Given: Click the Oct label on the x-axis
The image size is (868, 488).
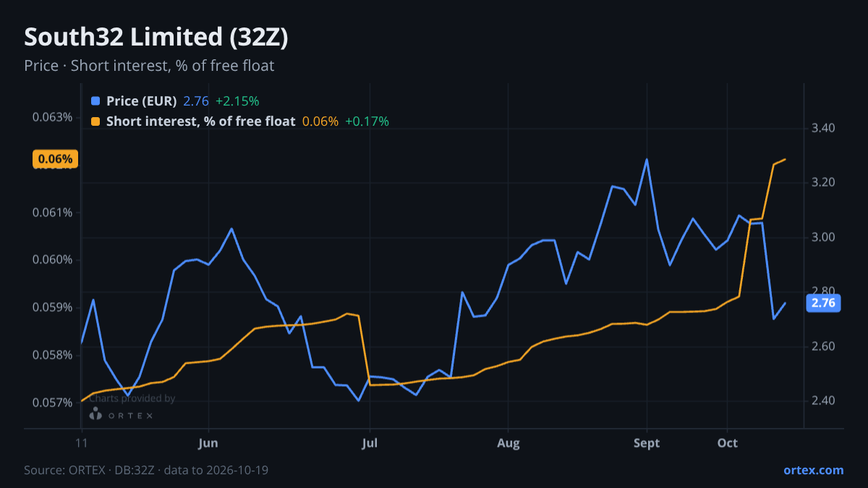Looking at the screenshot, I should coord(728,443).
